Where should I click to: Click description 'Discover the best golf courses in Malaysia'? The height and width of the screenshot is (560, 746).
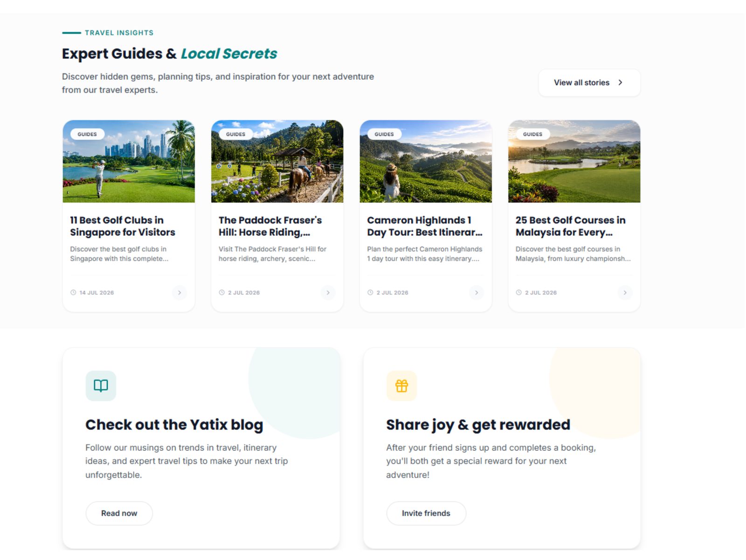tap(573, 254)
